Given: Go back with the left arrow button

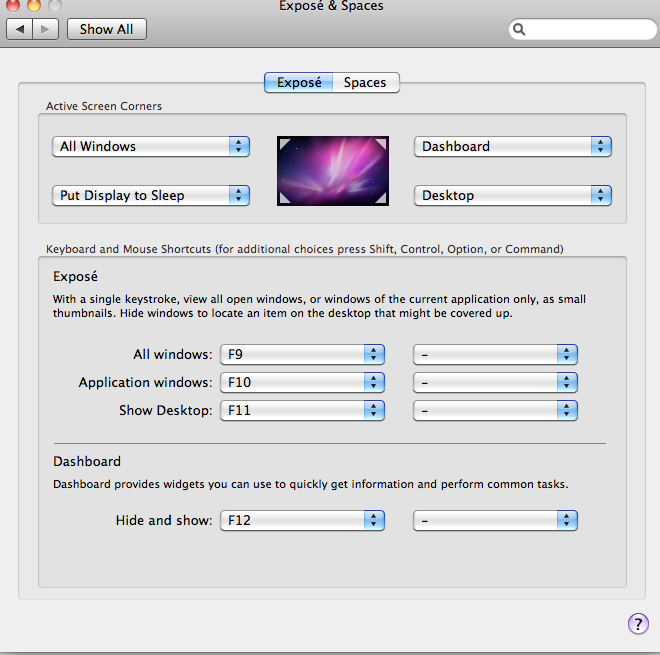Looking at the screenshot, I should point(19,29).
